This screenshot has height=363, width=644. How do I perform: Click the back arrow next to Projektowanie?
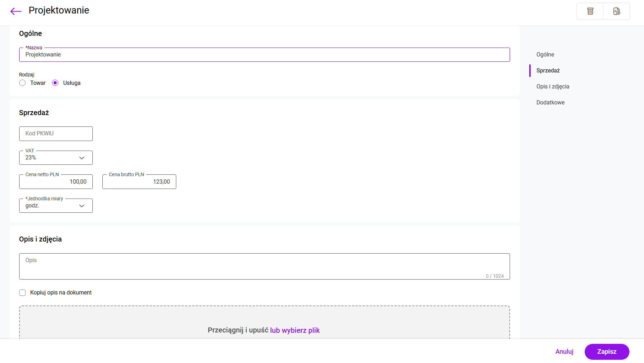(x=16, y=11)
